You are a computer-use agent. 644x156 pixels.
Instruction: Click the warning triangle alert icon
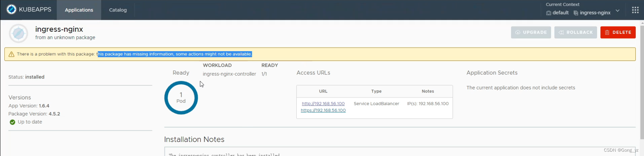[x=11, y=54]
